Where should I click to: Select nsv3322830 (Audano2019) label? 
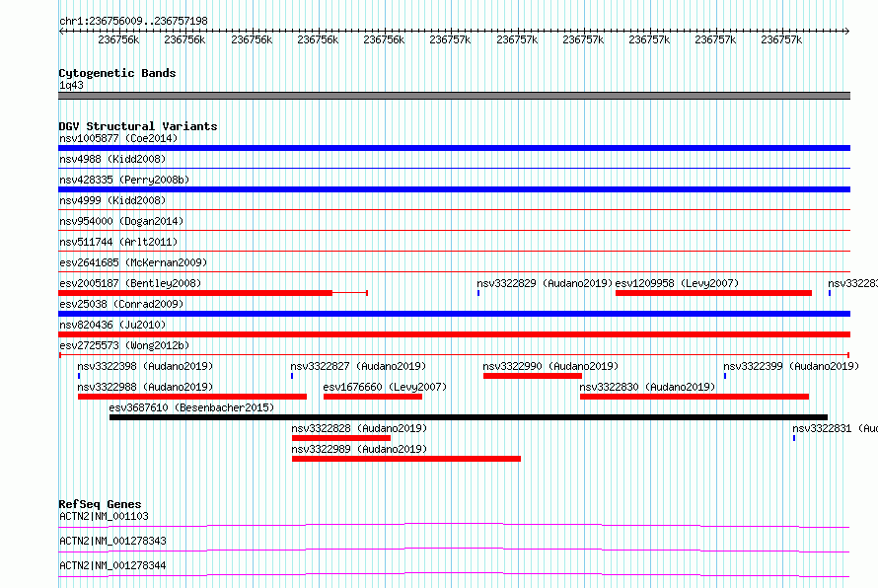(647, 387)
